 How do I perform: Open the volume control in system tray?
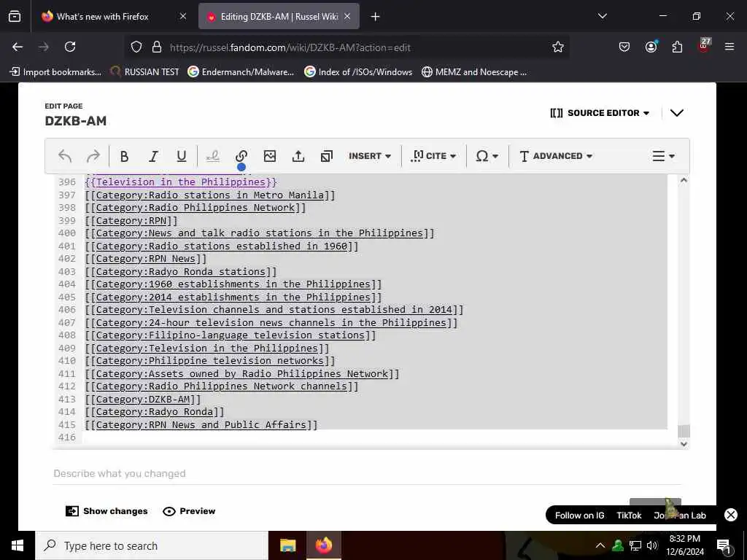tap(652, 545)
